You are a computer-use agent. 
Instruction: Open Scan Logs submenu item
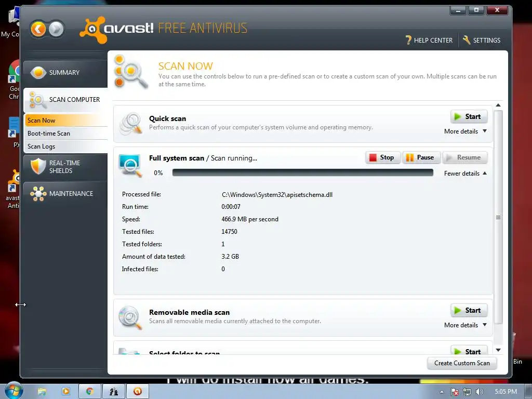[x=66, y=146]
